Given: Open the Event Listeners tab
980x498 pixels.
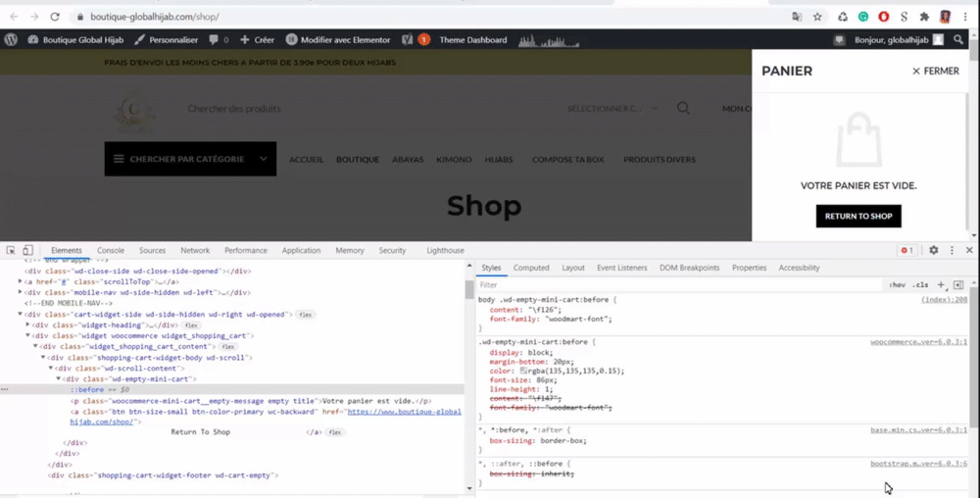Looking at the screenshot, I should coord(622,268).
